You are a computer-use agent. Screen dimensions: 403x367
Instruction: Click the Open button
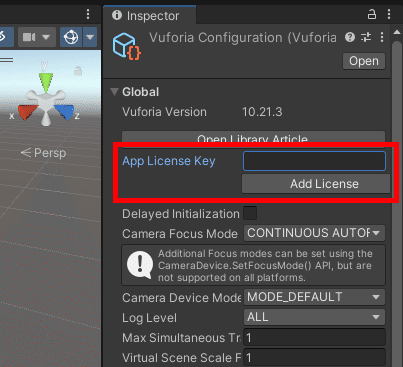coord(364,61)
